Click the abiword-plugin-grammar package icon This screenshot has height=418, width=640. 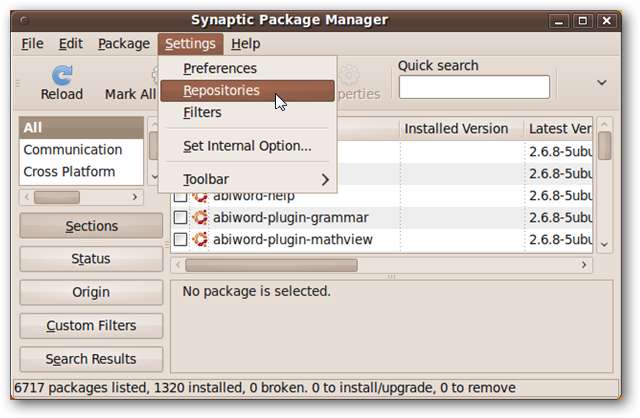200,217
